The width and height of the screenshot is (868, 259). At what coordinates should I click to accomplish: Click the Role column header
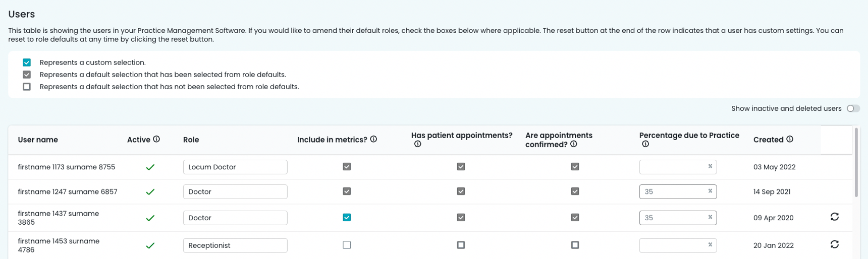pyautogui.click(x=191, y=140)
